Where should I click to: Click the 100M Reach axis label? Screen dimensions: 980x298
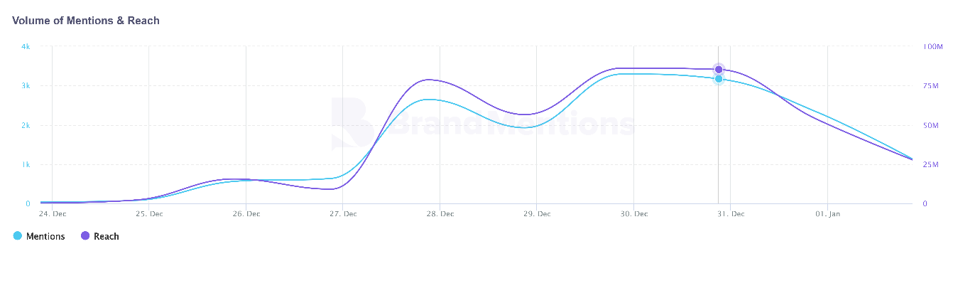[x=932, y=47]
